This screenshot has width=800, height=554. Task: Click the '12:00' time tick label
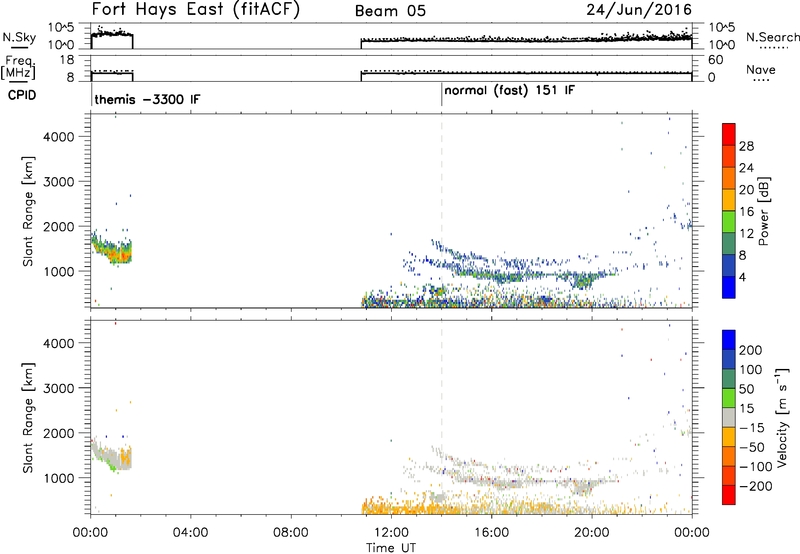point(391,533)
